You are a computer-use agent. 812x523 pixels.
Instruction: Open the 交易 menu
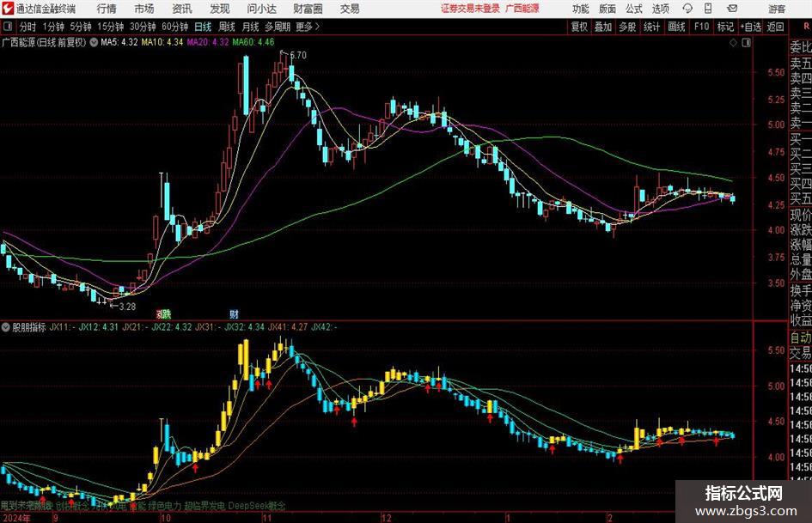(350, 9)
